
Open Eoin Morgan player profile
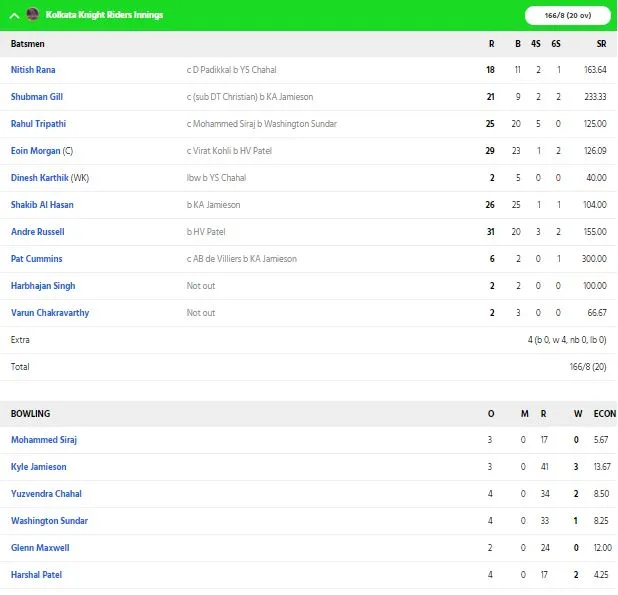click(35, 151)
